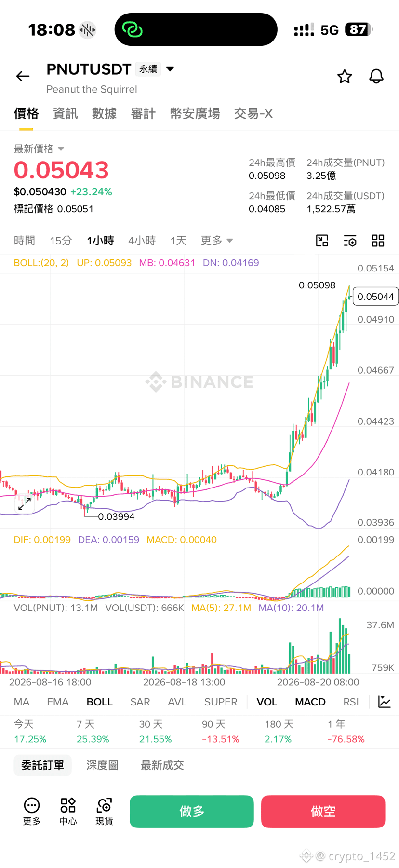This screenshot has width=399, height=868.
Task: Switch to the 數據 tab
Action: [x=104, y=113]
